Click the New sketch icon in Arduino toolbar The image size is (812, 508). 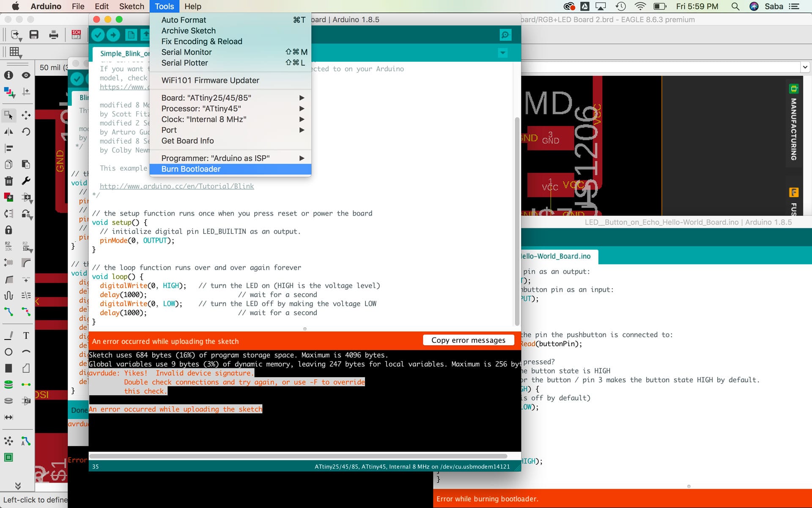(131, 35)
